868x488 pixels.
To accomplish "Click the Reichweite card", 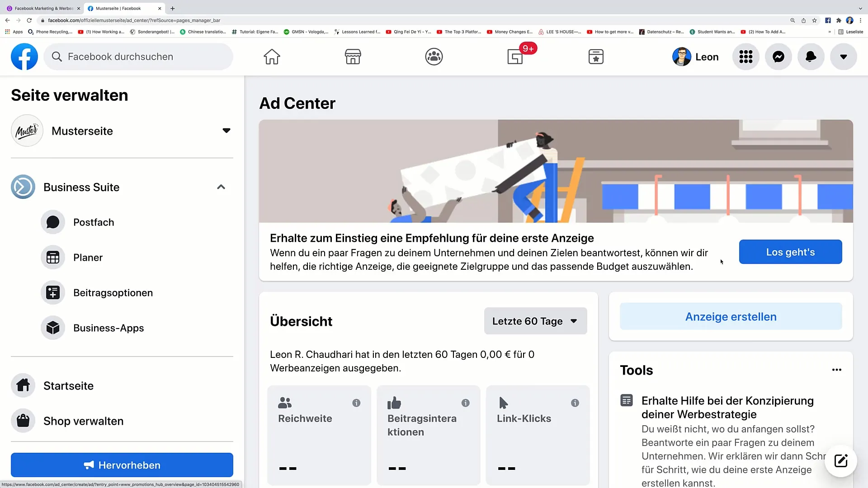I will tap(319, 435).
